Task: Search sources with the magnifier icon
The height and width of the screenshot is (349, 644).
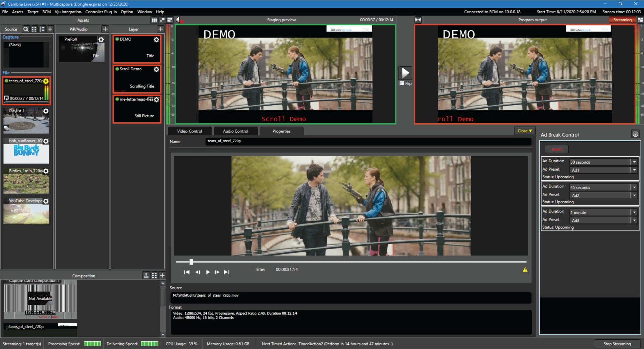Action: tap(26, 29)
